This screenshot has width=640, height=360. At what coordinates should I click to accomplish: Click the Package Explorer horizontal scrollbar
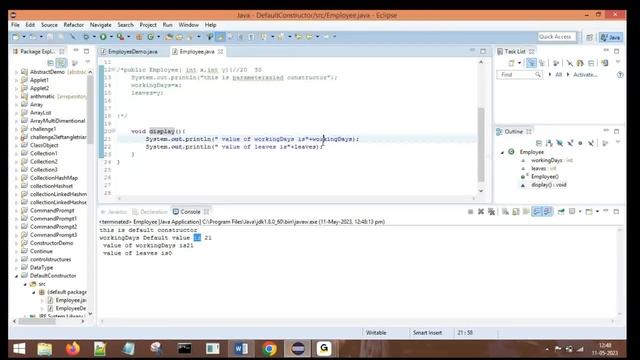click(37, 321)
